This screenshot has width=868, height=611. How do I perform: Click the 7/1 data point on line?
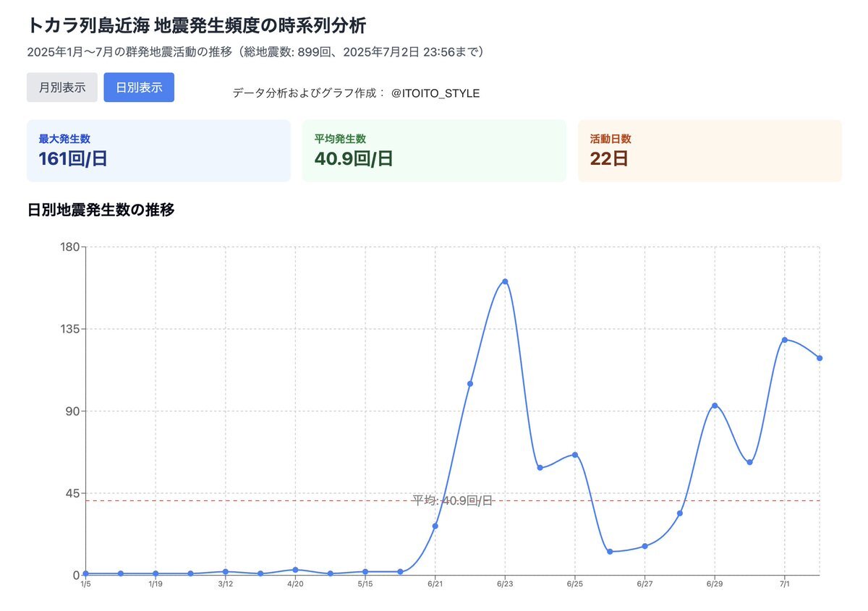click(x=785, y=340)
